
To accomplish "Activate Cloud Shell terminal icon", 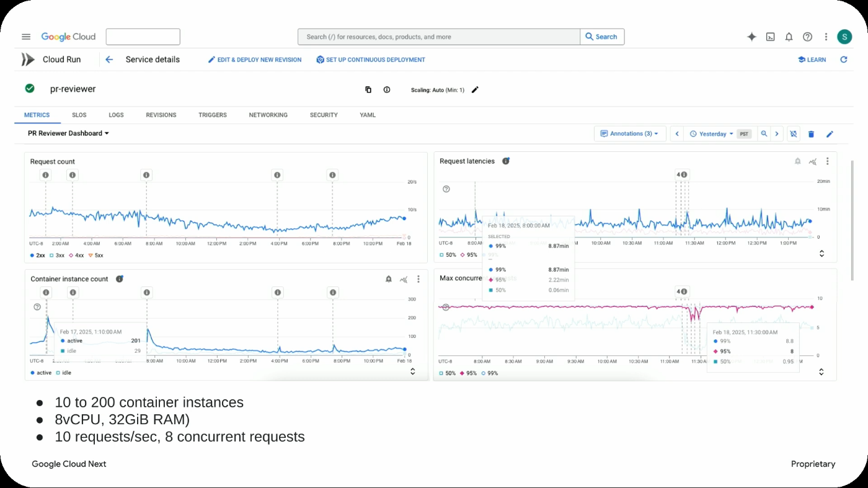I will pos(770,37).
